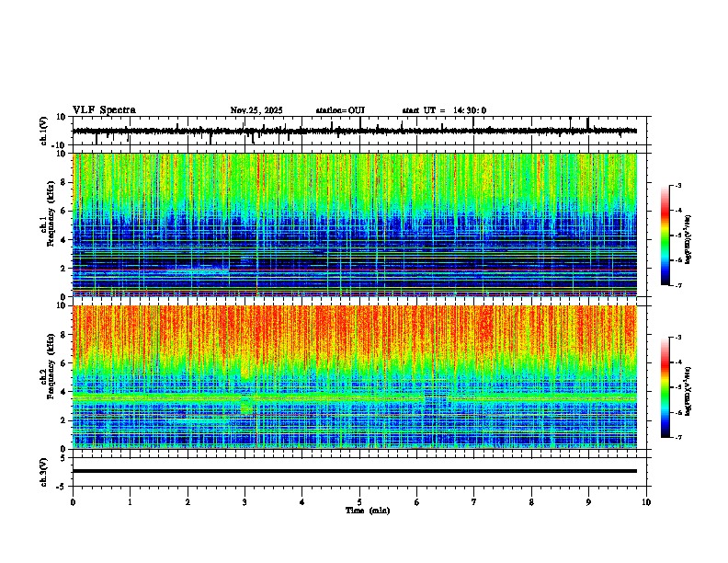Screen dimensions: 728x563
Task: Click the "station=OUI" label
Action: (x=340, y=110)
